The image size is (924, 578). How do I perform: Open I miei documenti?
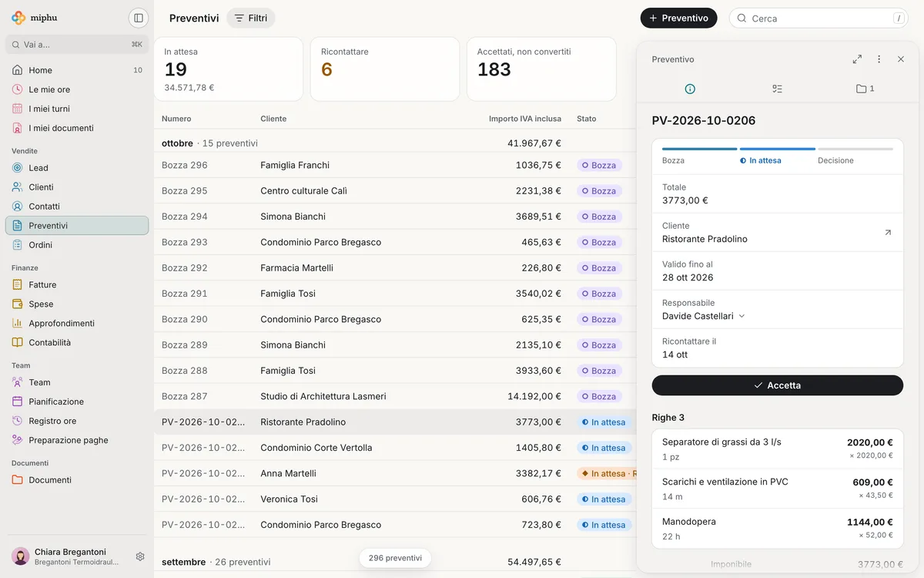pos(77,128)
